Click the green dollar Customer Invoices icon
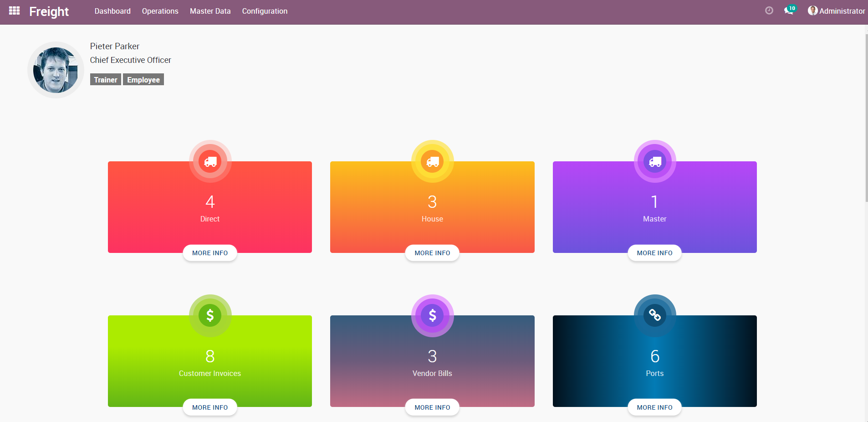868x422 pixels. point(210,315)
